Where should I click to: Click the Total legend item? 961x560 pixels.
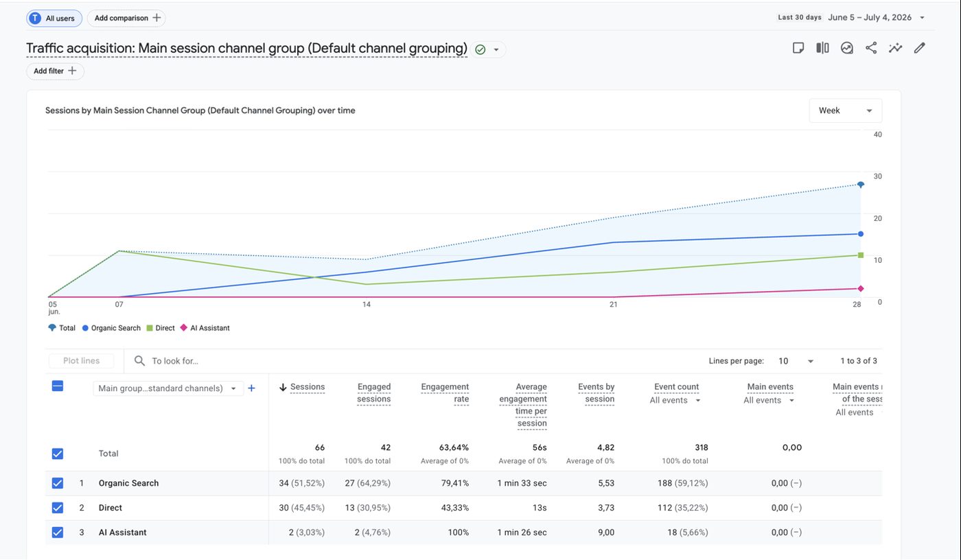62,328
